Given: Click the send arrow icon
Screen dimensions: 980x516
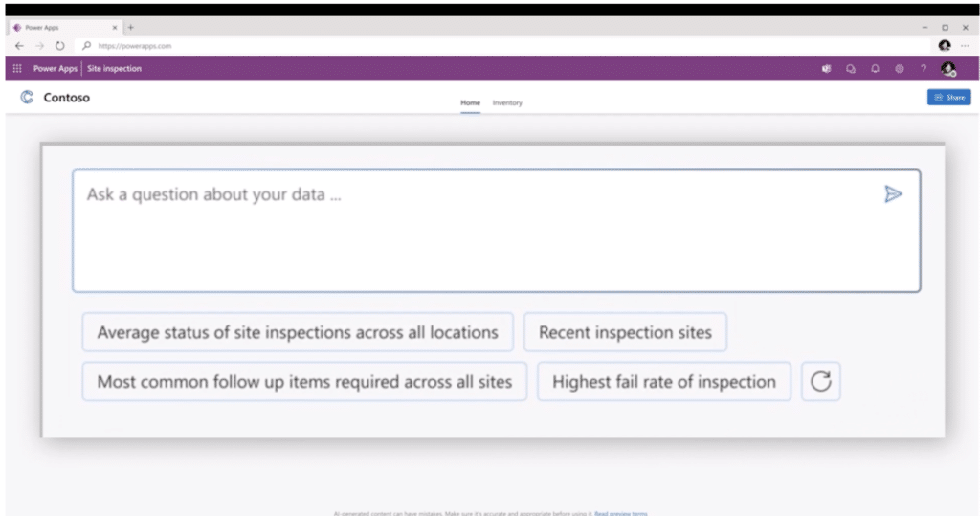Looking at the screenshot, I should point(893,194).
